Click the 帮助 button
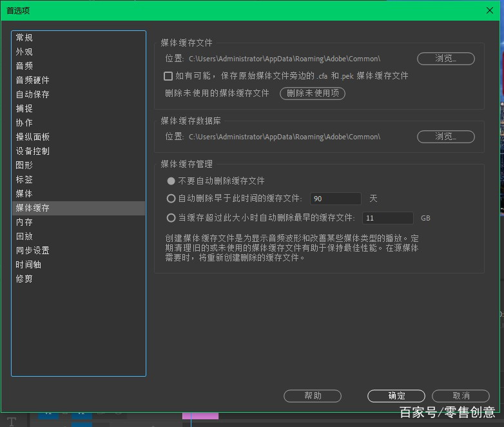The width and height of the screenshot is (504, 427). (x=313, y=396)
